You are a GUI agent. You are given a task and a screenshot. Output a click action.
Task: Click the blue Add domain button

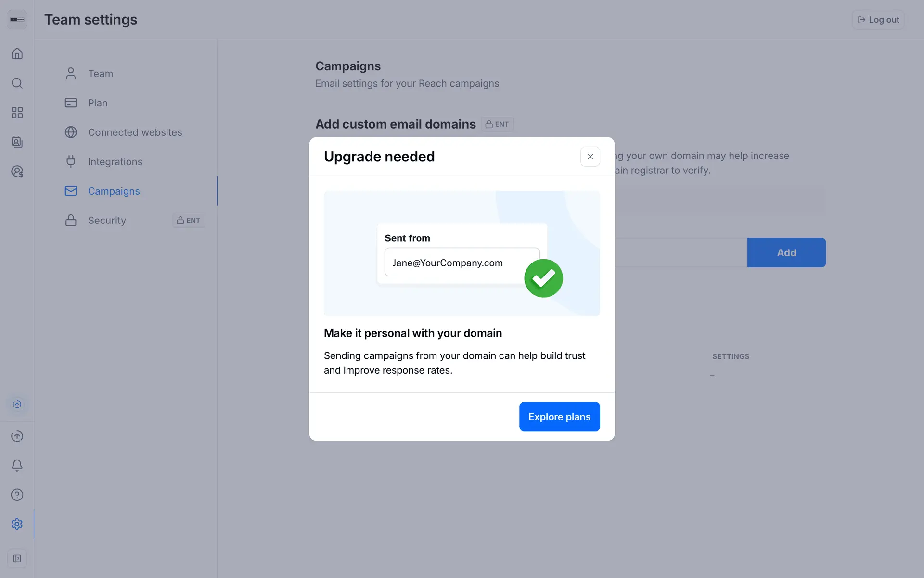(786, 253)
